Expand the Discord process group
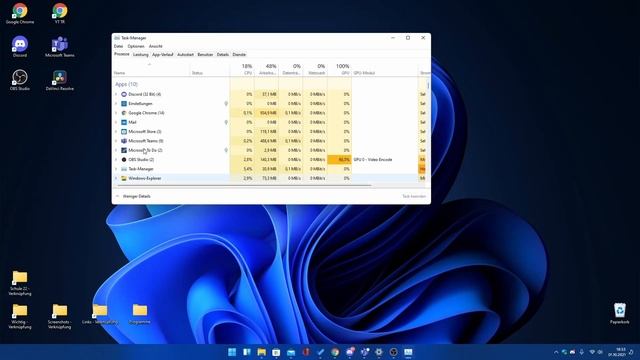Viewport: 640px width, 360px height. pos(116,94)
